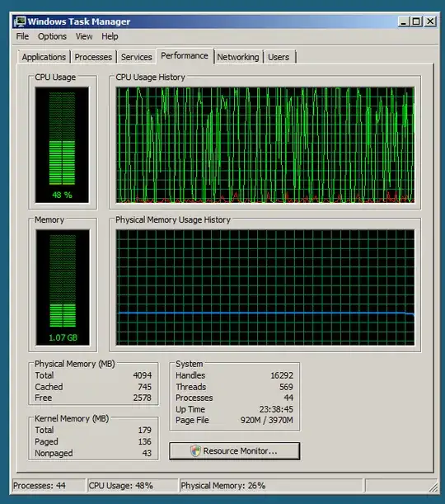Click Page File value 920M / 3970M
This screenshot has height=504, width=445.
(267, 420)
